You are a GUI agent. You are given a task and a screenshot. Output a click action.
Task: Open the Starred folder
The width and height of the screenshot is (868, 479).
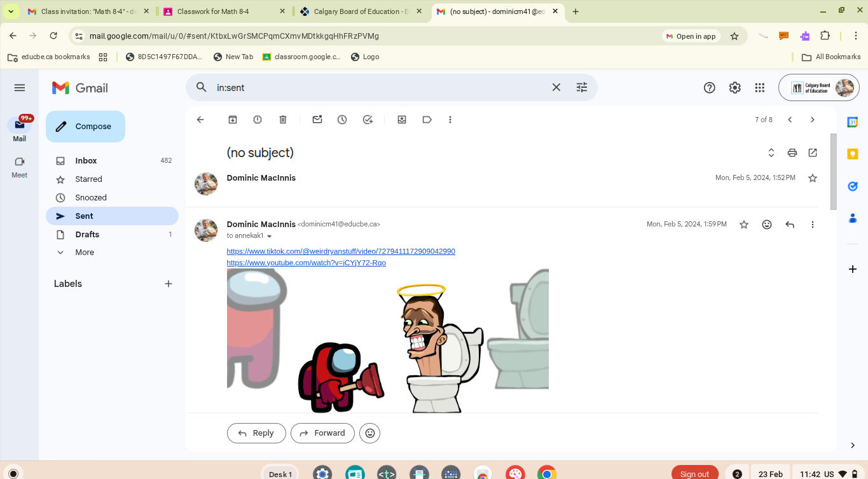pyautogui.click(x=112, y=179)
